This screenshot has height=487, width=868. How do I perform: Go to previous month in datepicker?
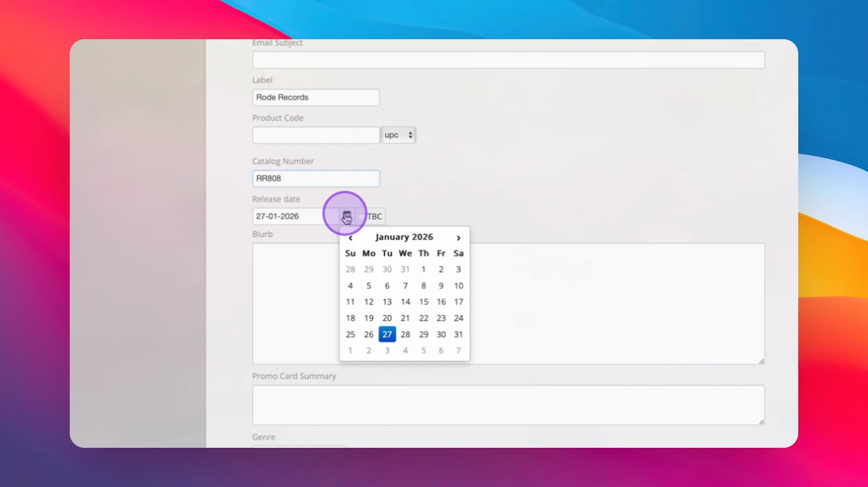click(350, 237)
